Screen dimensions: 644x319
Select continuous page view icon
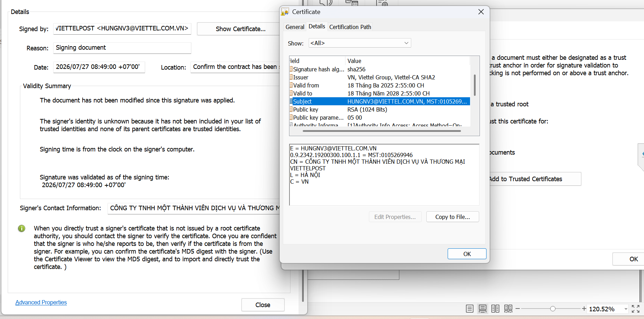483,309
